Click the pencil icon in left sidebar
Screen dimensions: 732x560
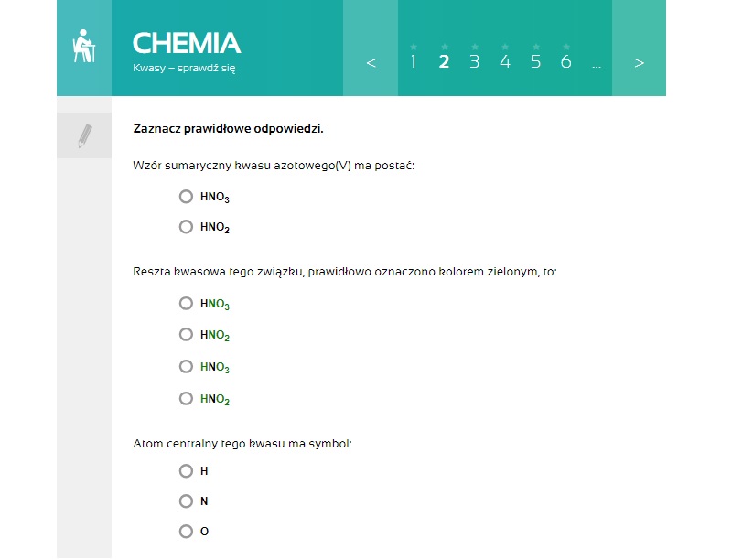click(x=84, y=136)
